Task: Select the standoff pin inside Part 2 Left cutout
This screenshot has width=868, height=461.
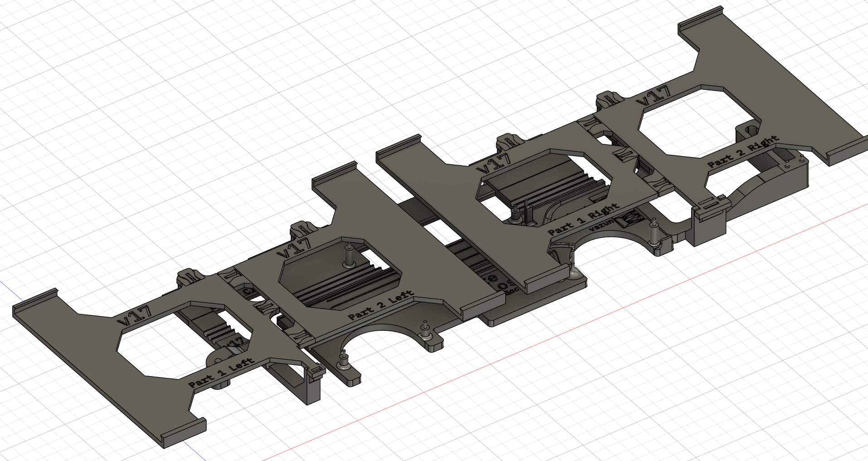Action: pyautogui.click(x=350, y=256)
